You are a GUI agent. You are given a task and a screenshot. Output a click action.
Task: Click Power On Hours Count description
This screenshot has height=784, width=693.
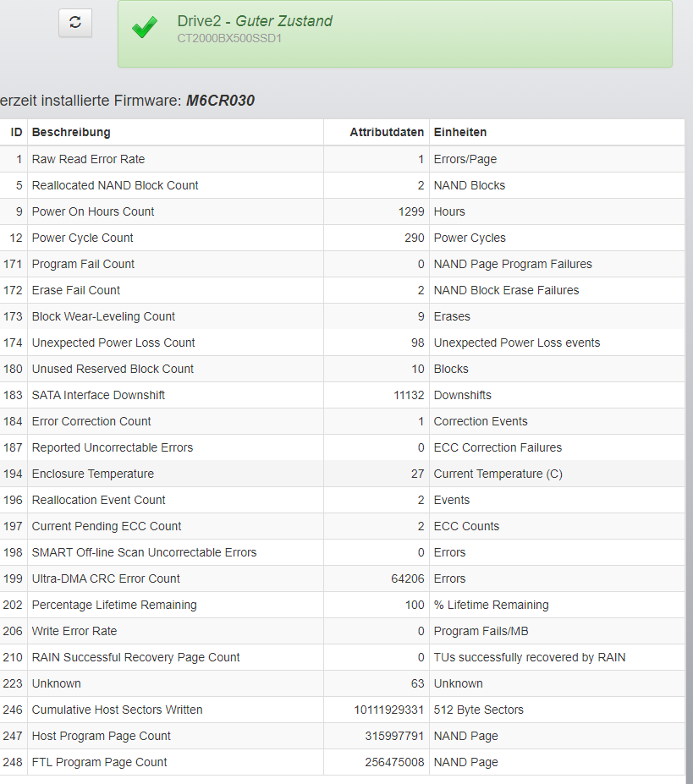tap(93, 212)
